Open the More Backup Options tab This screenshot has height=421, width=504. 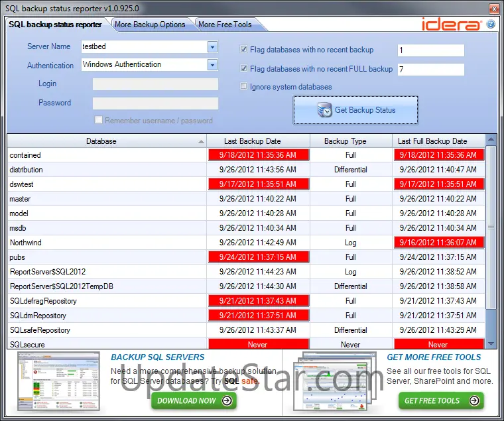(150, 25)
